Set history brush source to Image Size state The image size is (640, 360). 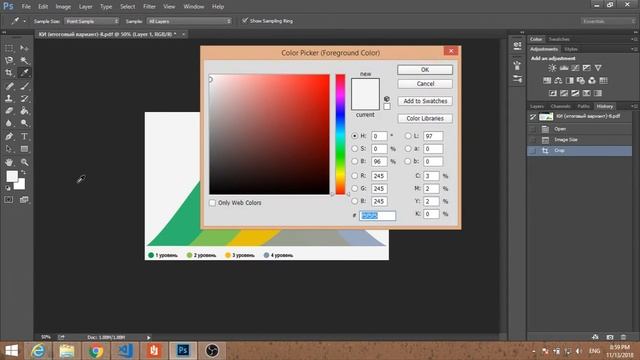pyautogui.click(x=532, y=140)
